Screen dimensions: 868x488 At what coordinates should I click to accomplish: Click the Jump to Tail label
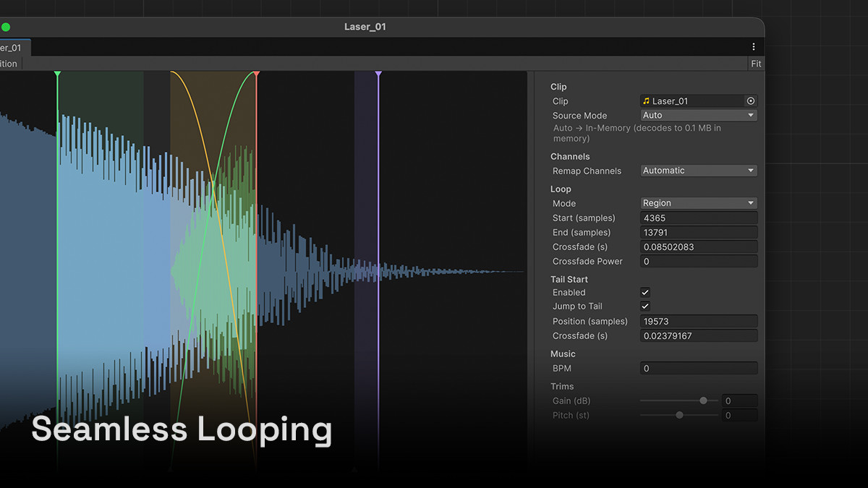pos(577,307)
